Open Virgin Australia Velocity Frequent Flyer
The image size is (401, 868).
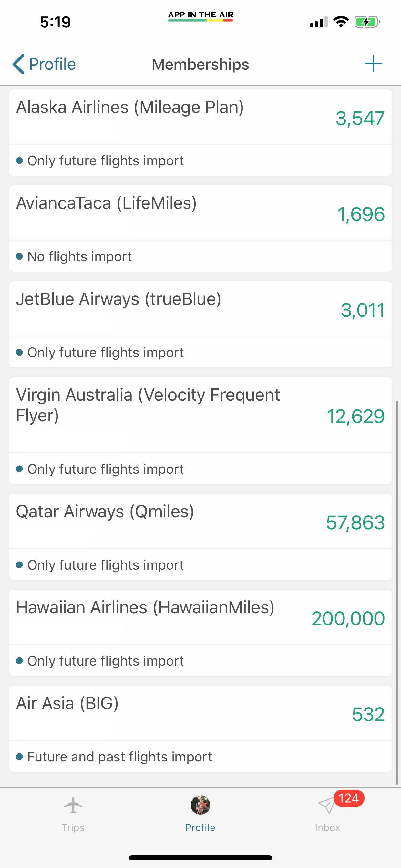coord(148,405)
